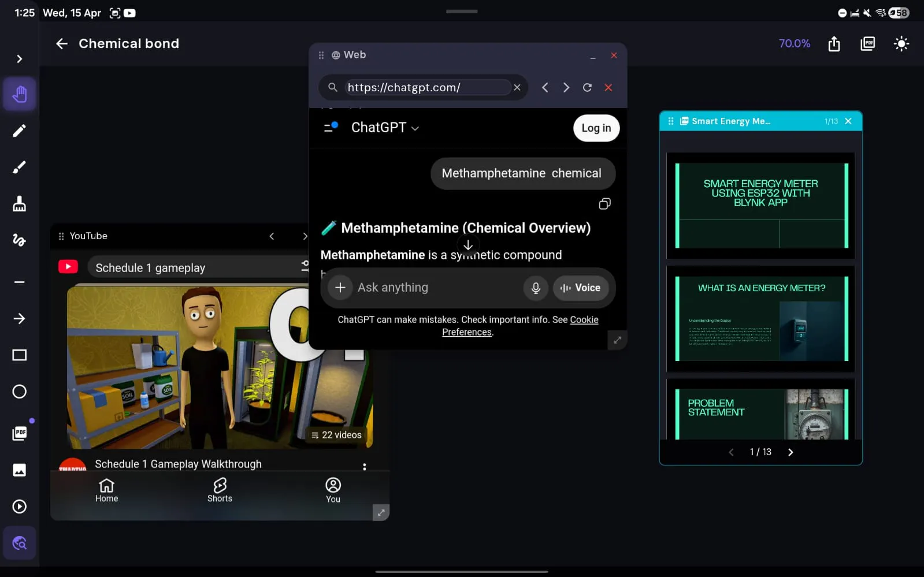Go back from Chemical bond note
Viewport: 924px width, 577px height.
62,44
